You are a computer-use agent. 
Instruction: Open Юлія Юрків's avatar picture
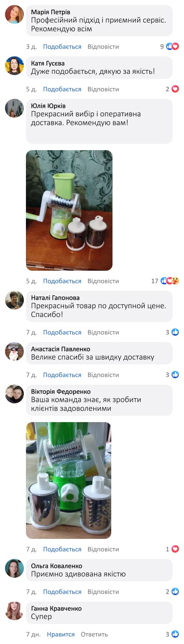click(14, 108)
